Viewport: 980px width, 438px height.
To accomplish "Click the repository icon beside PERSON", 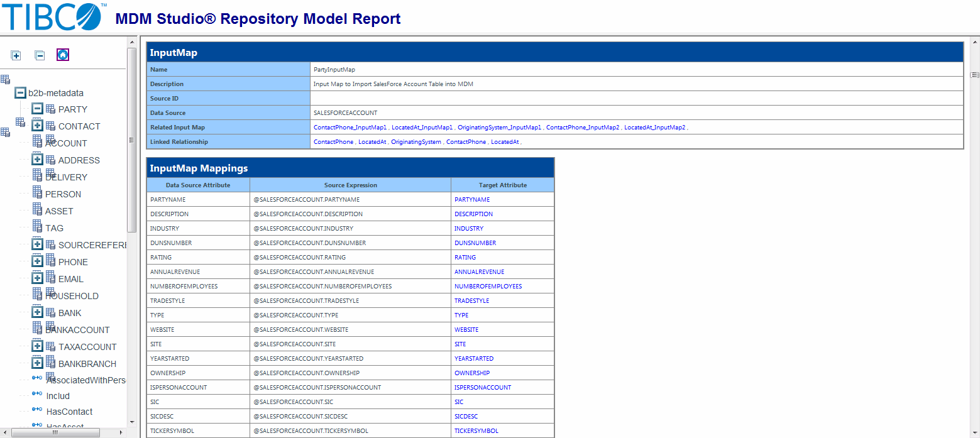I will [x=37, y=192].
